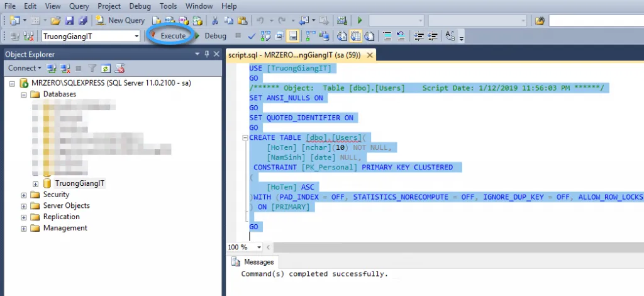644x296 pixels.
Task: Collapse the Databases folder node
Action: [23, 94]
